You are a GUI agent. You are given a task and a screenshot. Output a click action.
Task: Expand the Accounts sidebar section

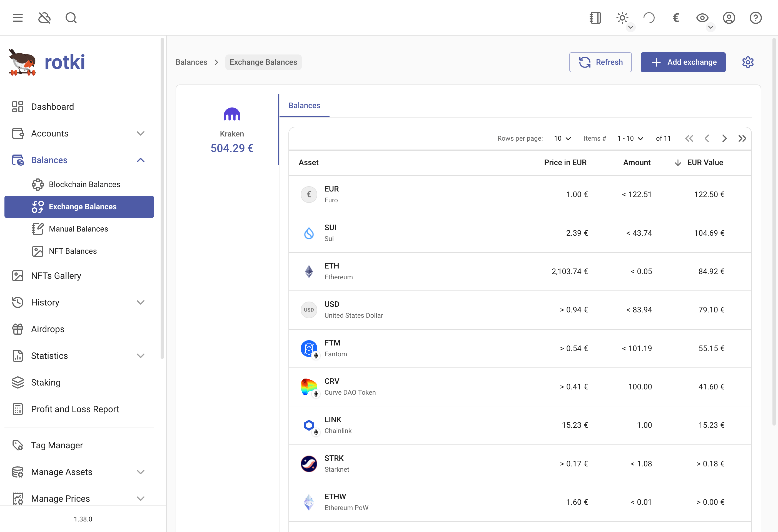tap(79, 134)
